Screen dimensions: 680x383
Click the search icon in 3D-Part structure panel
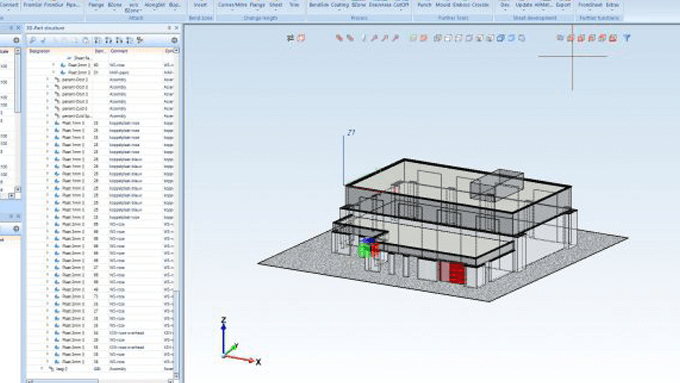point(33,40)
